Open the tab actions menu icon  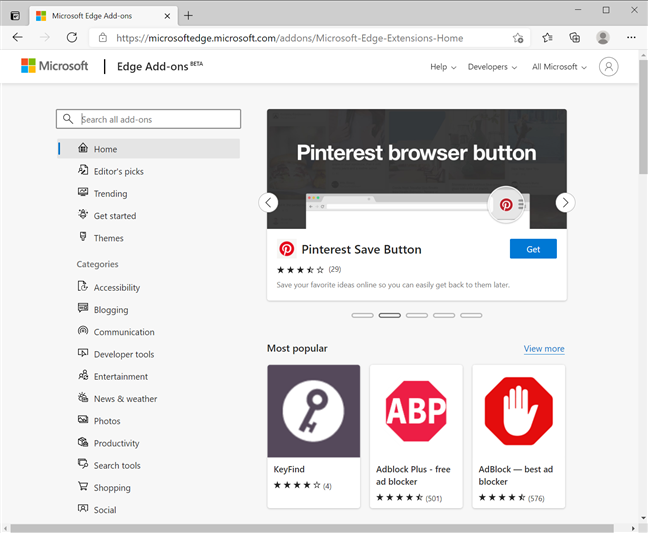pos(15,16)
